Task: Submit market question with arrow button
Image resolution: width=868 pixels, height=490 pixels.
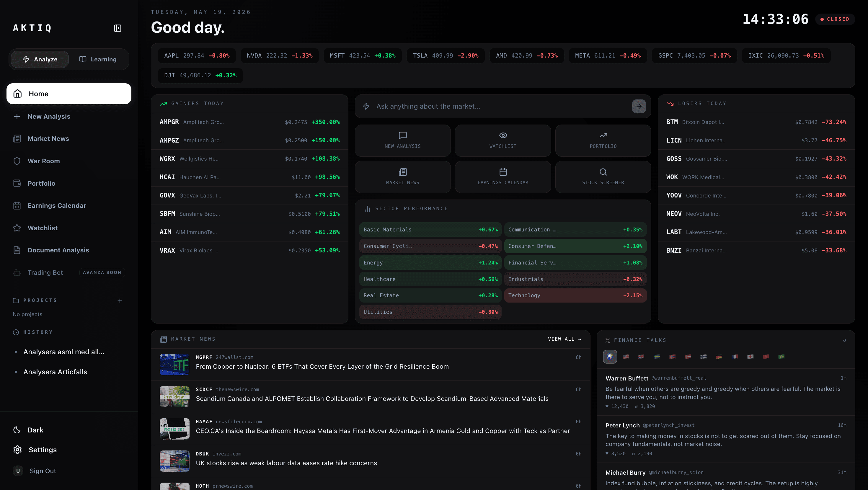Action: [x=639, y=107]
